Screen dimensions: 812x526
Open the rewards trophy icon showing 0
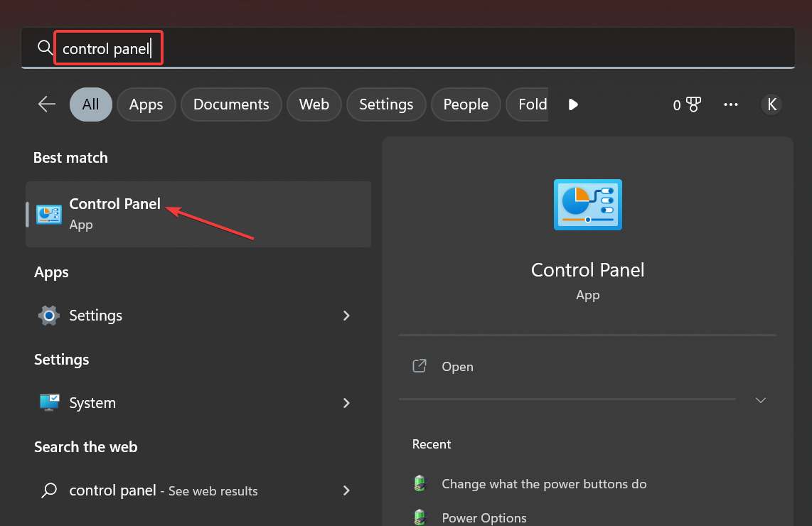[x=687, y=104]
